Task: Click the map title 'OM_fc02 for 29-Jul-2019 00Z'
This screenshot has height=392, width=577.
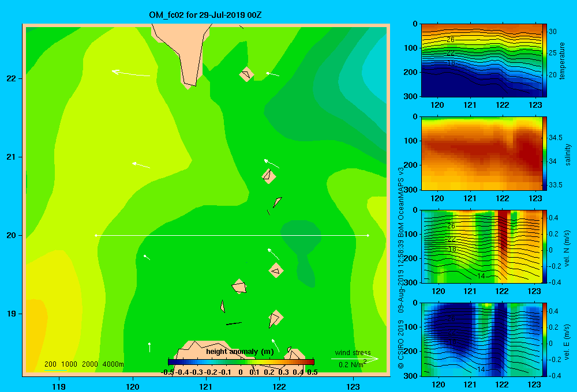Action: tap(205, 15)
